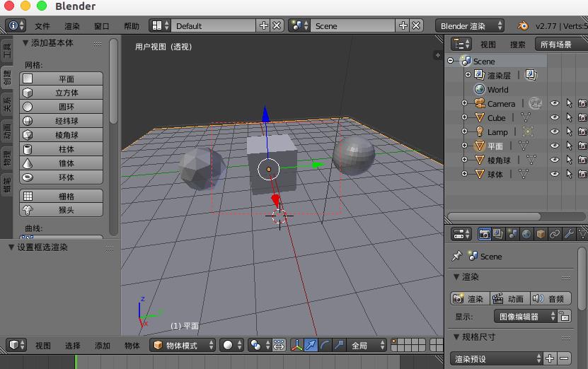
Task: Open the World properties tab icon
Action: [526, 234]
